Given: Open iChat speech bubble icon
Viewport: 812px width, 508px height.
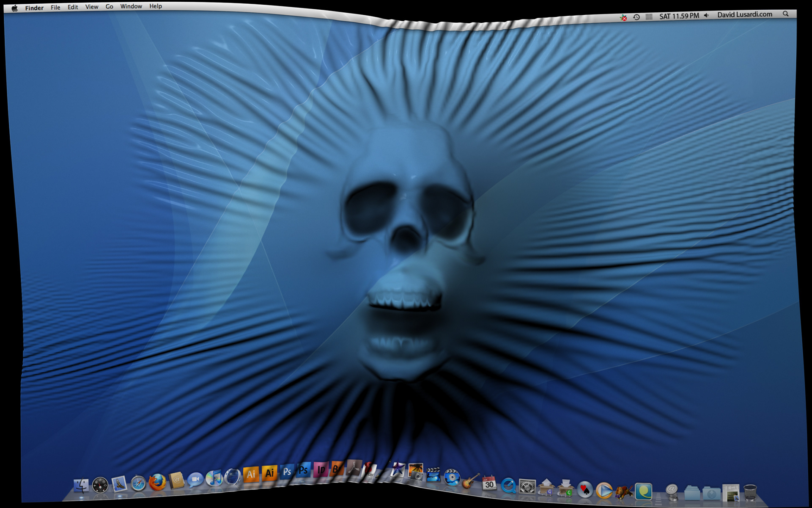Looking at the screenshot, I should [x=195, y=480].
